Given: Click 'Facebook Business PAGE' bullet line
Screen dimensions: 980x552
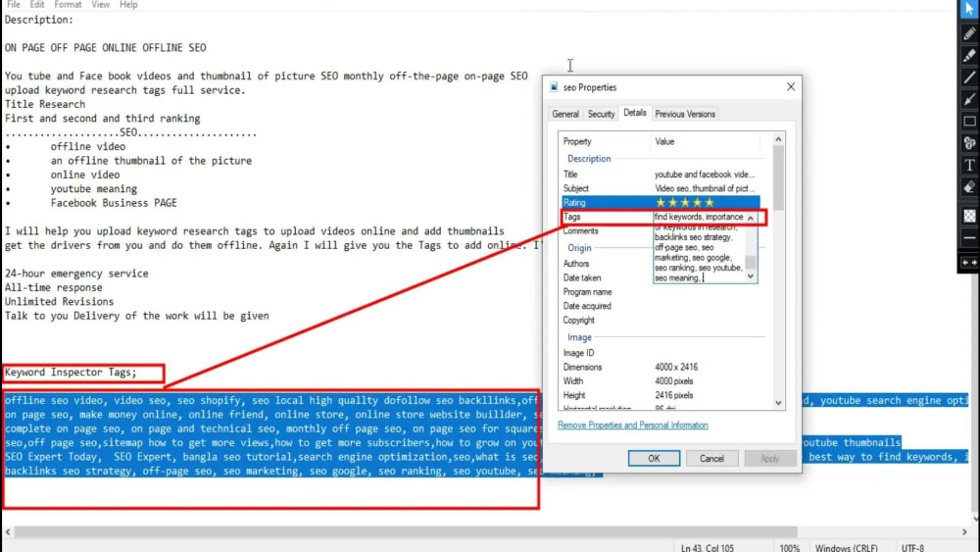Looking at the screenshot, I should coord(114,203).
